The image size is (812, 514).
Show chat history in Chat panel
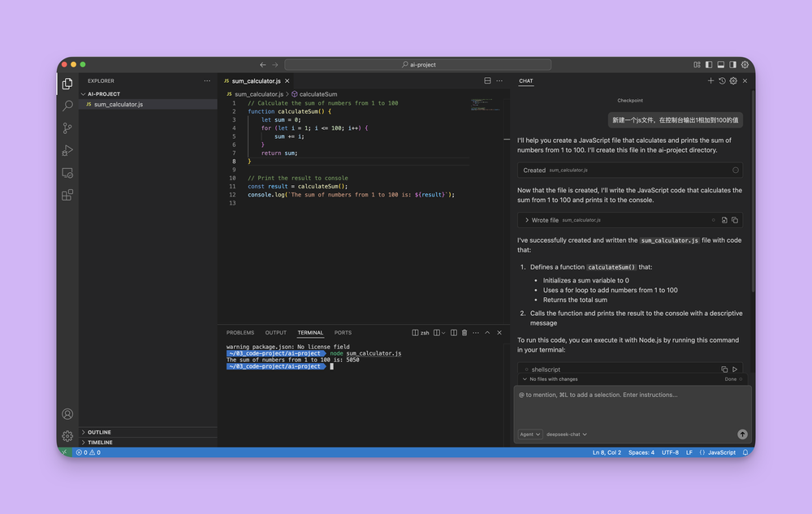722,81
